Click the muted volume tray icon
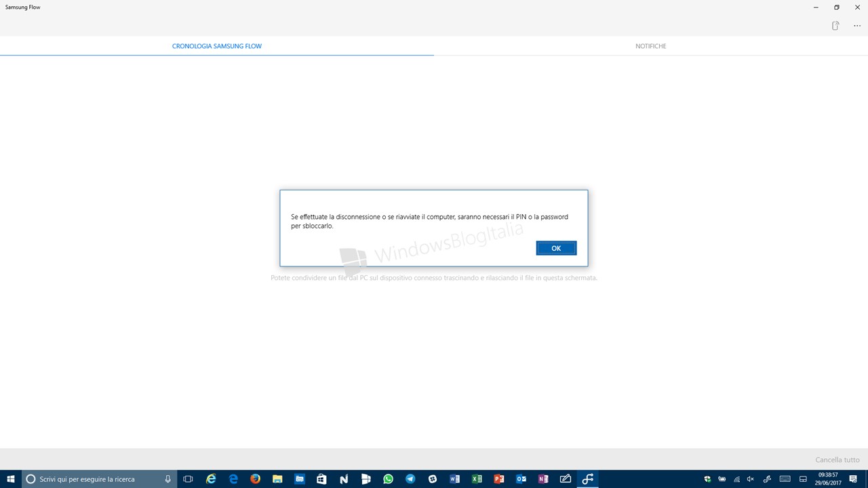The height and width of the screenshot is (488, 868). (751, 479)
